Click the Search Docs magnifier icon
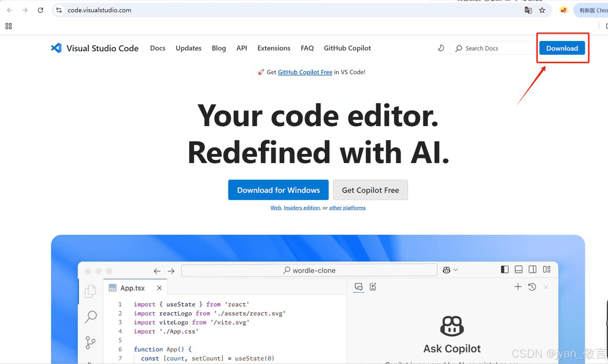The image size is (608, 364). click(x=459, y=48)
